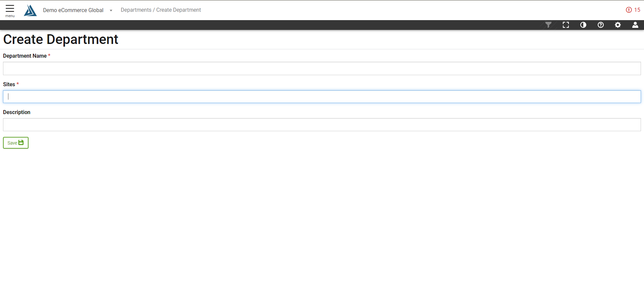The height and width of the screenshot is (306, 644).
Task: Expand the Demo eCommerce Global dropdown
Action: [x=111, y=10]
